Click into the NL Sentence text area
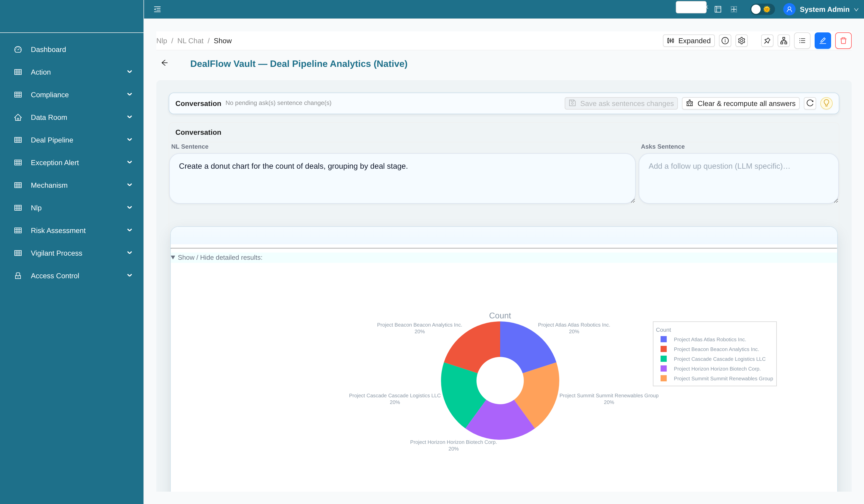The width and height of the screenshot is (864, 504). click(x=402, y=178)
